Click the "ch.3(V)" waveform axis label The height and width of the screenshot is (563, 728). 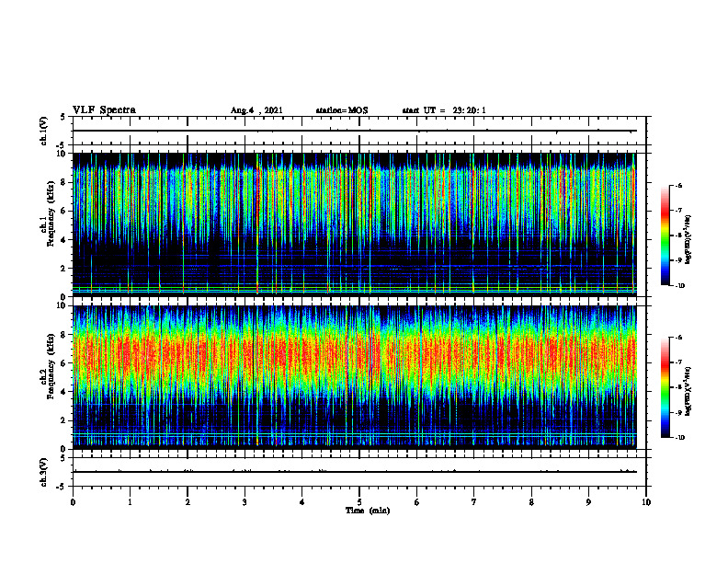(x=44, y=472)
